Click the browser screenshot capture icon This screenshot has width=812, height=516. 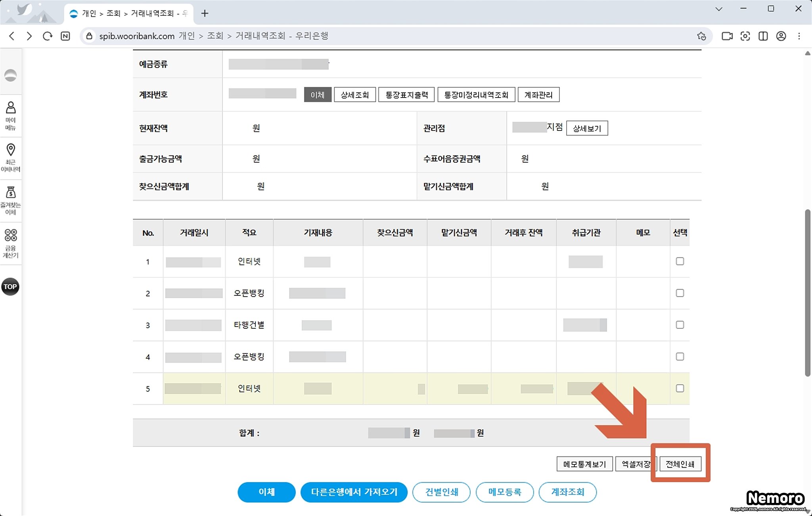tap(745, 36)
